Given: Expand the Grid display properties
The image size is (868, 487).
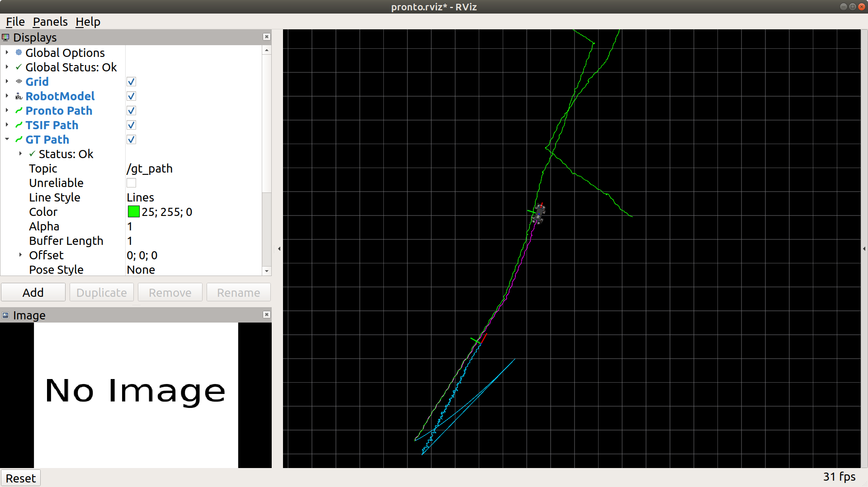Looking at the screenshot, I should pos(7,81).
